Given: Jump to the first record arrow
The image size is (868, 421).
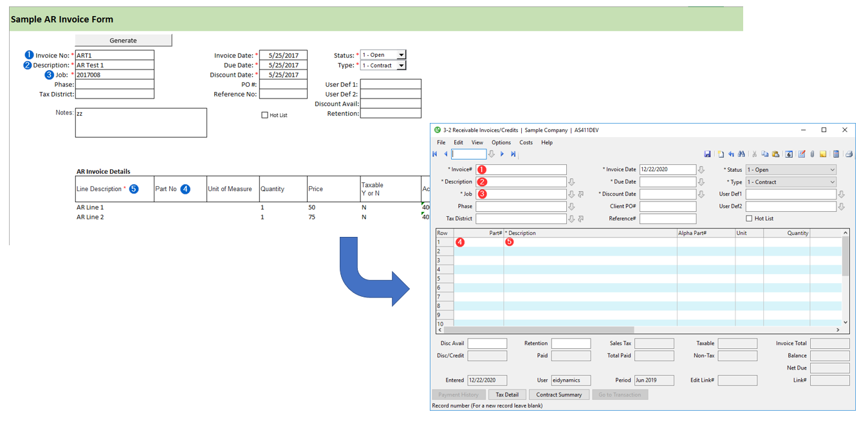Looking at the screenshot, I should pyautogui.click(x=436, y=154).
